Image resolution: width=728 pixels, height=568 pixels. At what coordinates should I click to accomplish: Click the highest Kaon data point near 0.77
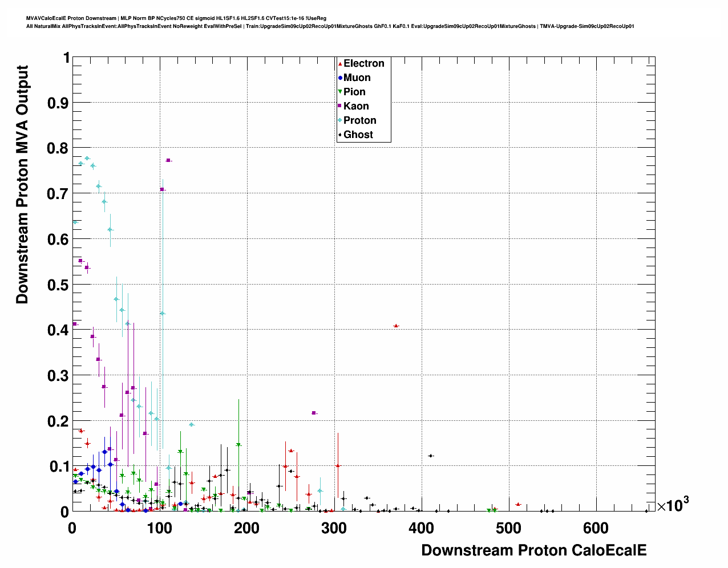tap(168, 160)
